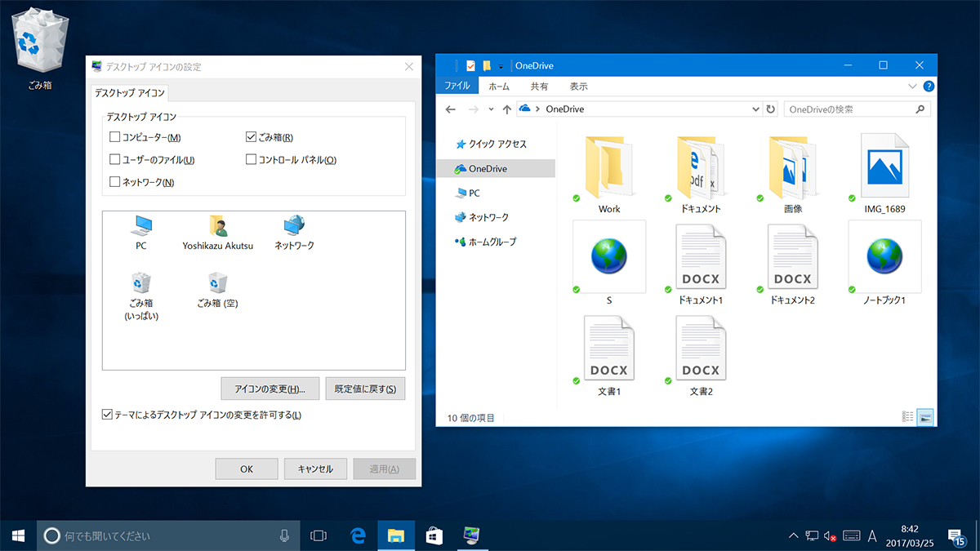Uncheck the ごみ箱 desktop icon option
The height and width of the screenshot is (551, 980).
[250, 136]
